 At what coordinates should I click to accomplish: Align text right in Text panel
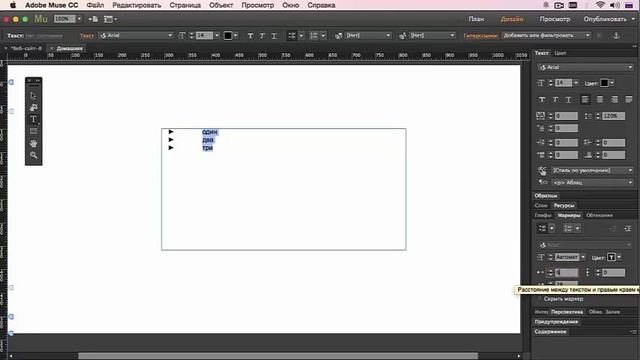pos(614,100)
